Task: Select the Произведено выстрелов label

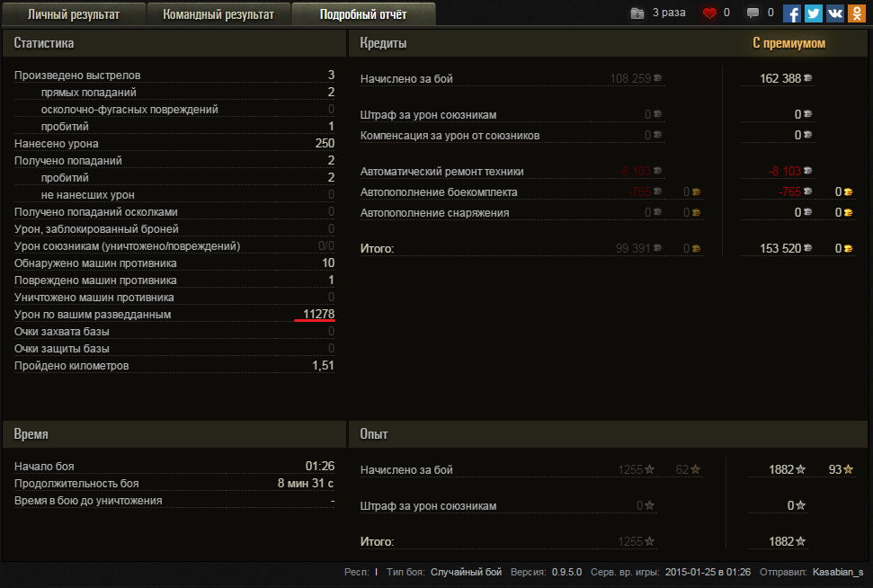Action: pos(77,76)
